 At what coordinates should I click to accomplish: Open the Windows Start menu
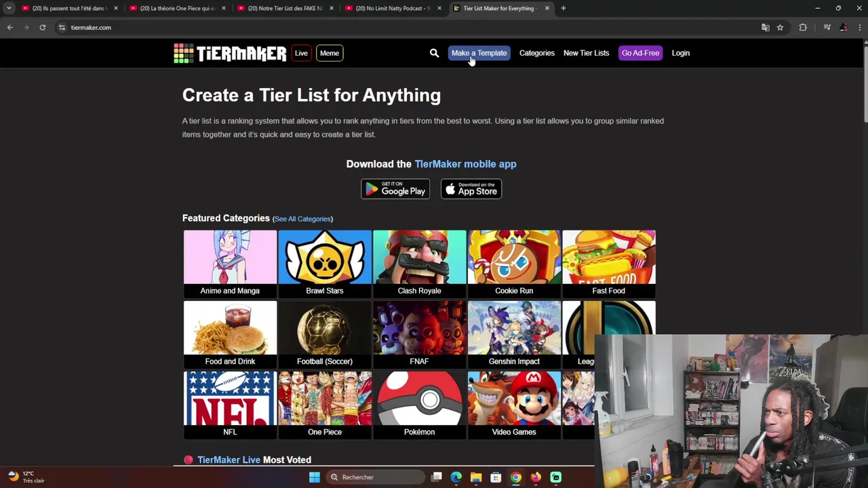tap(314, 477)
